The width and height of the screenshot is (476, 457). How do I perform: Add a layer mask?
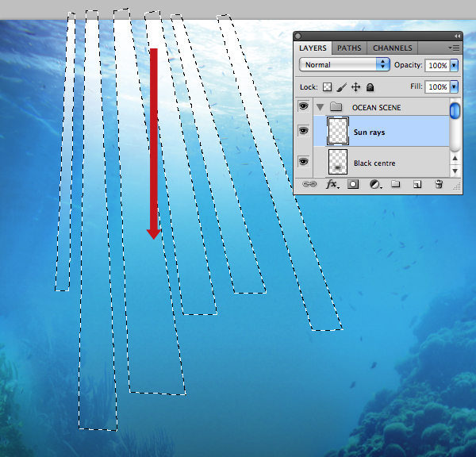pos(353,184)
